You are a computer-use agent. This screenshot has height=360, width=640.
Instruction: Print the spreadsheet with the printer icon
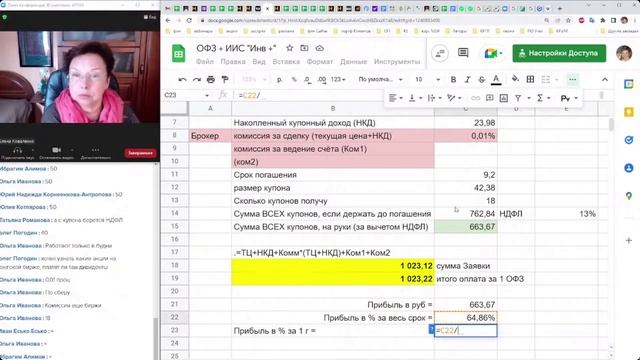coord(211,79)
